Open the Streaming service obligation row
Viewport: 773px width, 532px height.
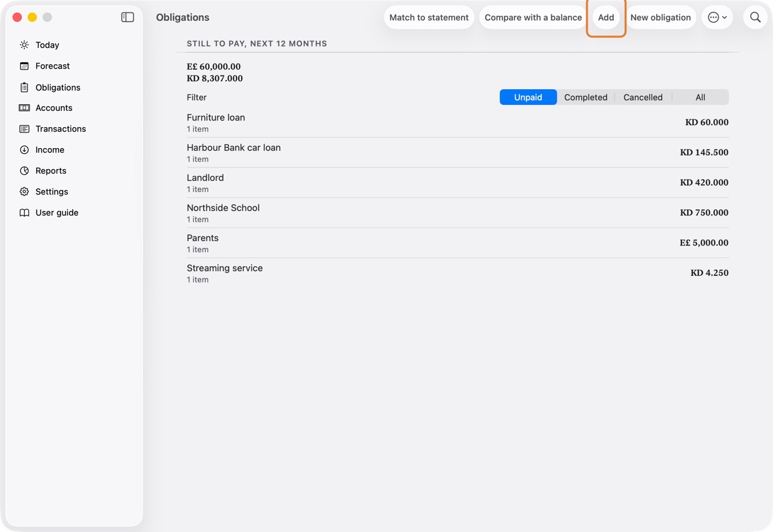(457, 273)
